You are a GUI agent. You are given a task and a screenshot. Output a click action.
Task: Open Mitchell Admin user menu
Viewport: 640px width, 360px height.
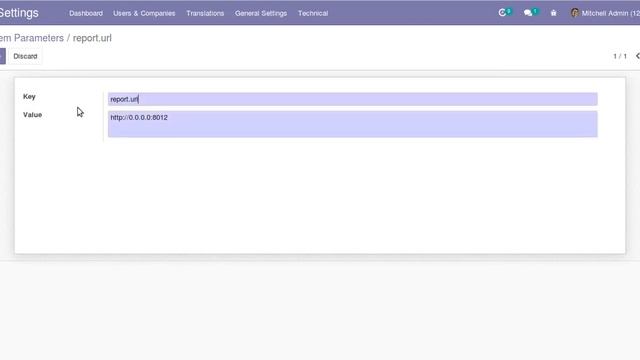tap(605, 13)
